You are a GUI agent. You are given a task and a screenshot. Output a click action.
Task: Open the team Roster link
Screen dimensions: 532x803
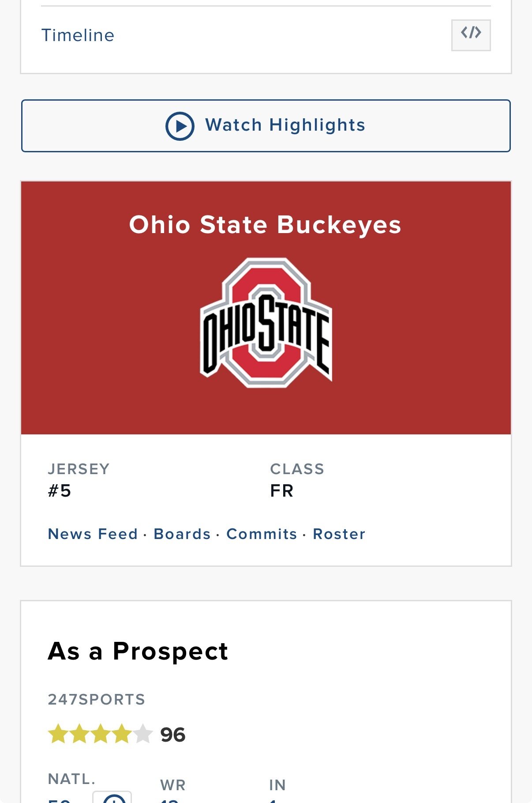pos(339,534)
